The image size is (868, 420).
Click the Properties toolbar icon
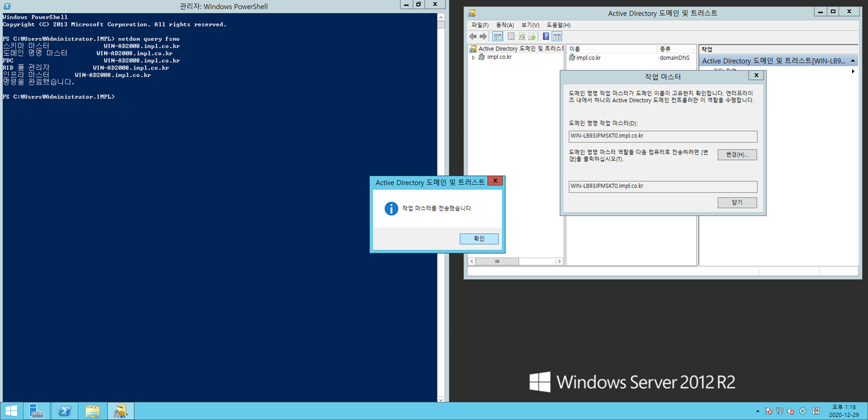click(x=511, y=37)
